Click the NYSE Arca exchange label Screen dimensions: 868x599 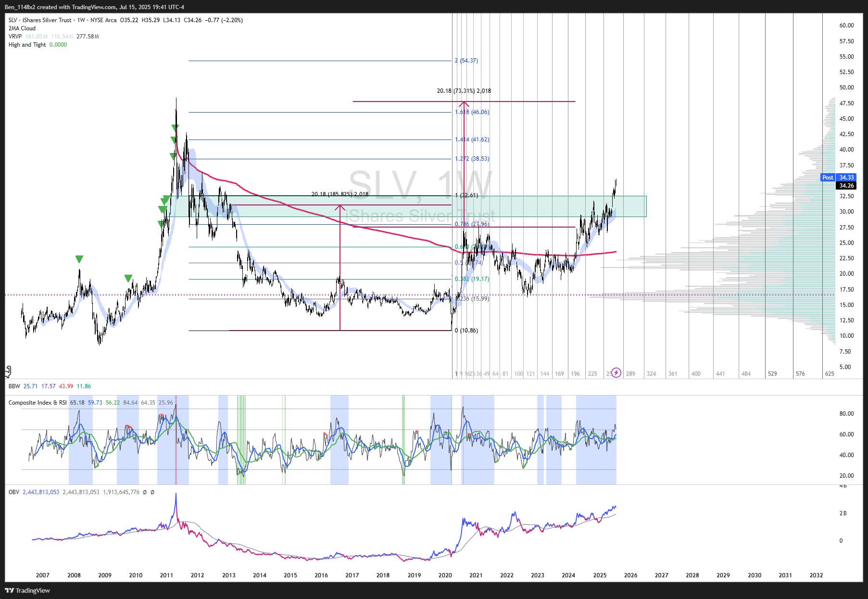click(103, 20)
